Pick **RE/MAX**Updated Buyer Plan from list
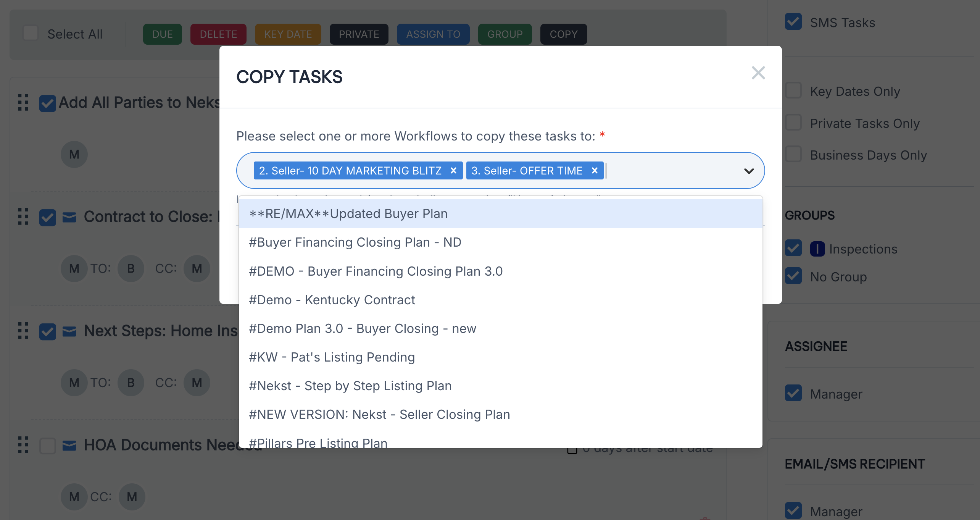This screenshot has width=980, height=520. click(x=348, y=214)
